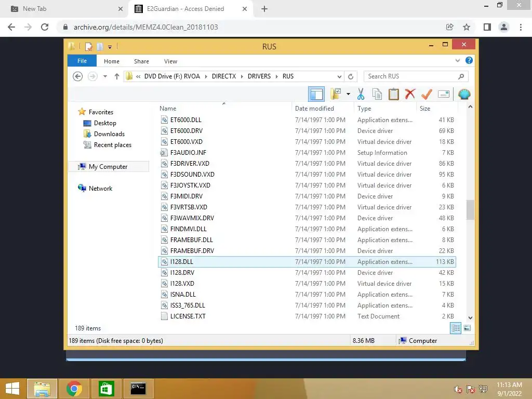Click scrollbar down arrow in file list

470,317
